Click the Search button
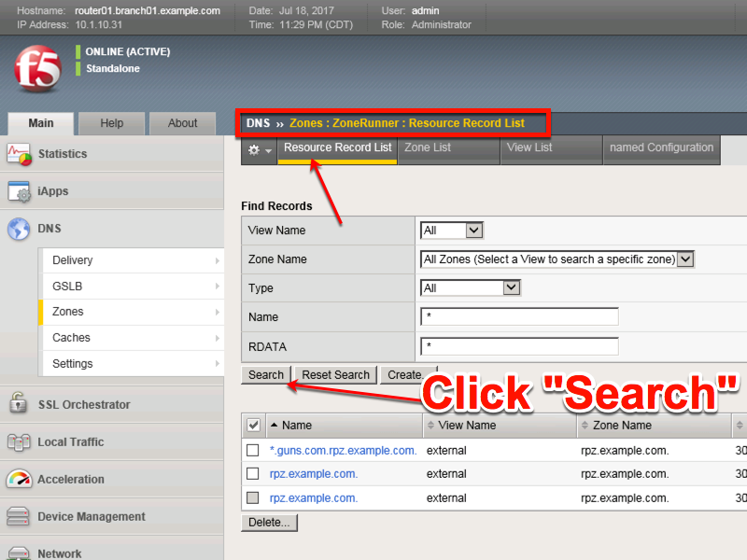This screenshot has height=560, width=747. point(266,375)
